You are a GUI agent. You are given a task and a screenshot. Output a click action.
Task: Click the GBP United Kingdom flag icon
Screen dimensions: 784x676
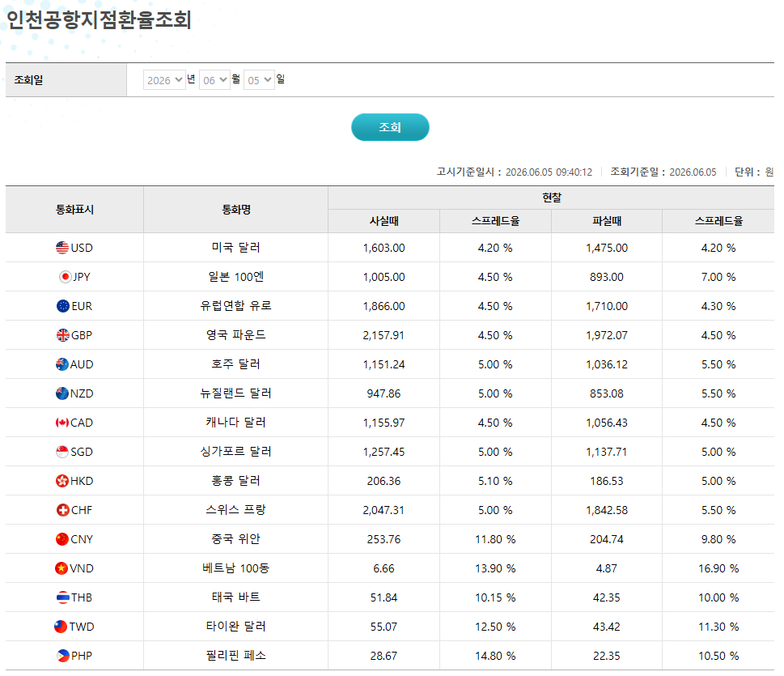(x=63, y=335)
